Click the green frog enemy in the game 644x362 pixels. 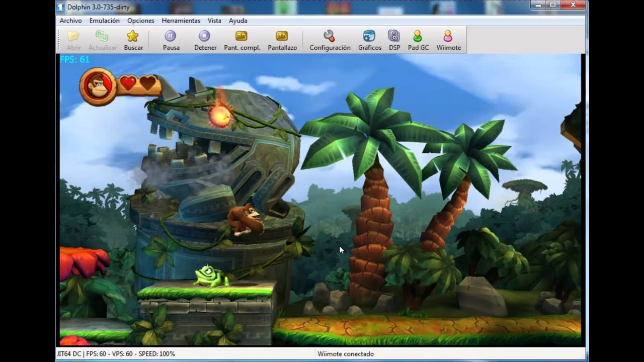[211, 276]
